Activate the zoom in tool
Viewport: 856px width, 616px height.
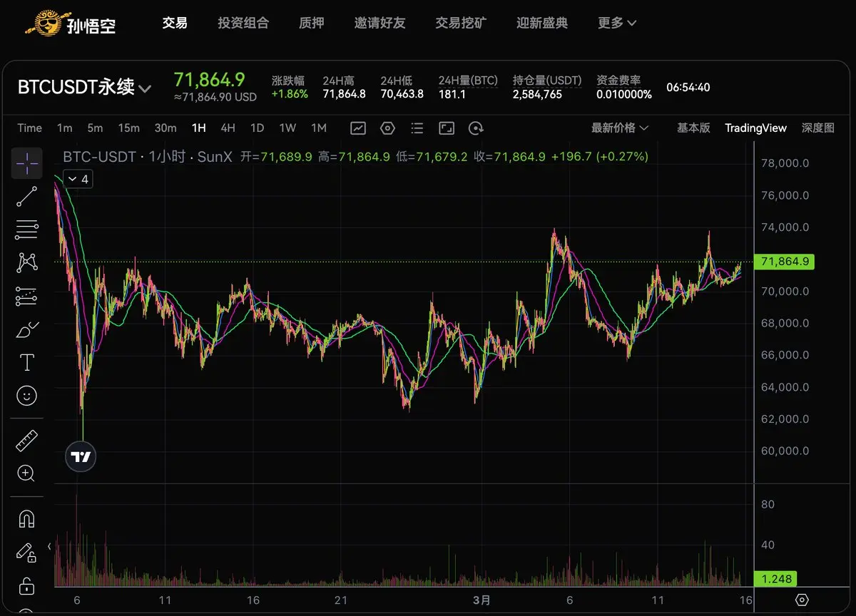[x=26, y=473]
